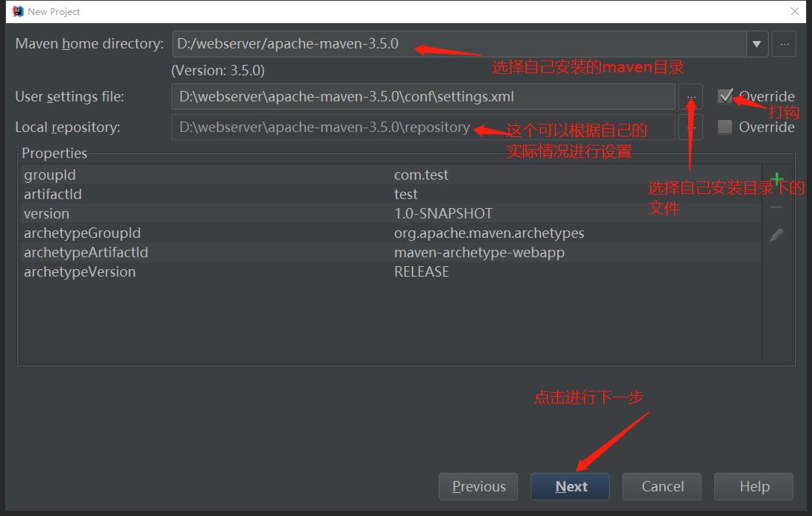
Task: Click the artifactId value test
Action: pos(405,194)
